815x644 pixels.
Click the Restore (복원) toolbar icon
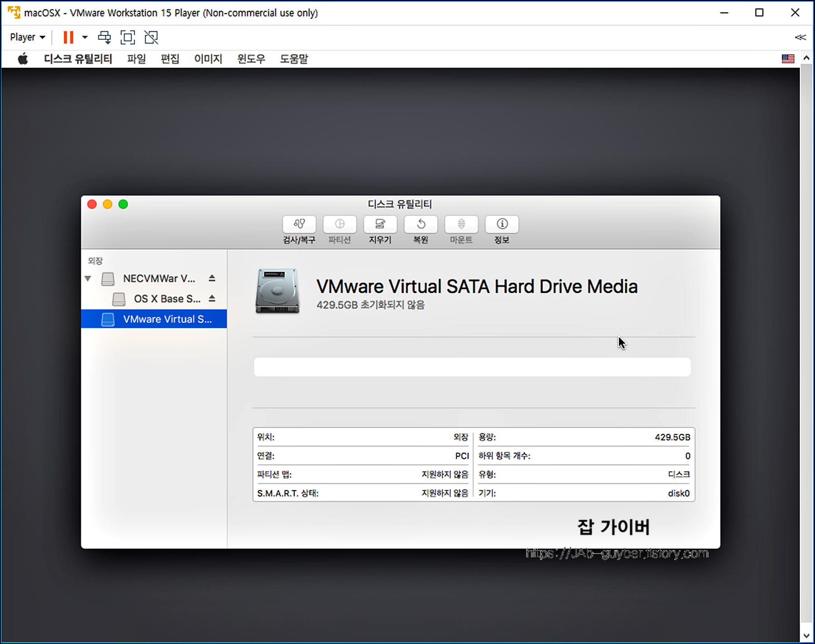click(x=421, y=224)
